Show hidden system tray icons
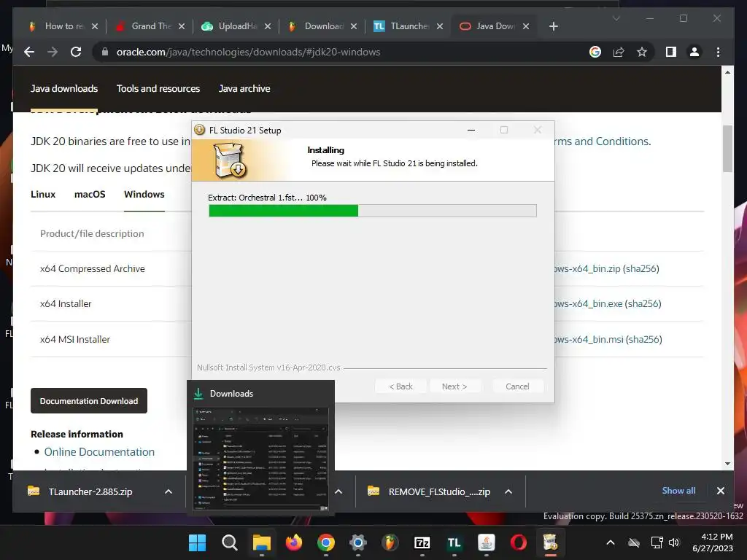 (x=611, y=542)
